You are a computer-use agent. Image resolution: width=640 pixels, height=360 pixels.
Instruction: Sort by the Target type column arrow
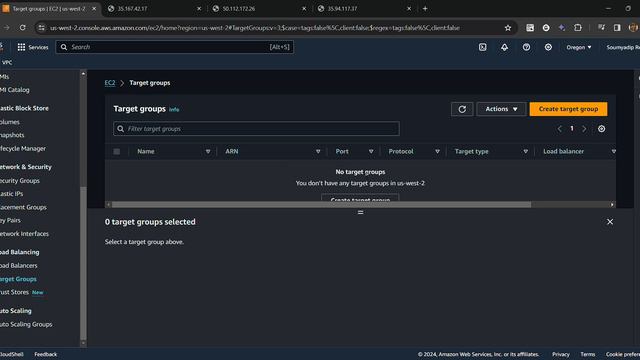coord(525,151)
